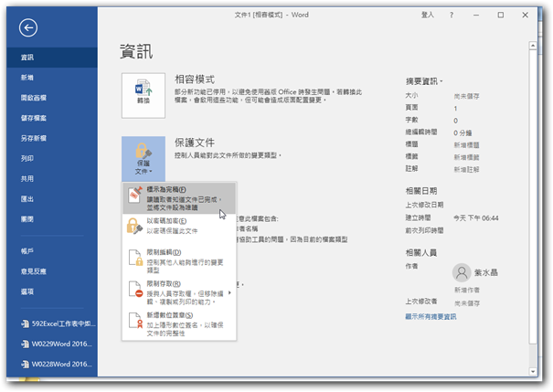The height and width of the screenshot is (392, 553).
Task: Select 匯出 in the sidebar
Action: click(x=52, y=199)
